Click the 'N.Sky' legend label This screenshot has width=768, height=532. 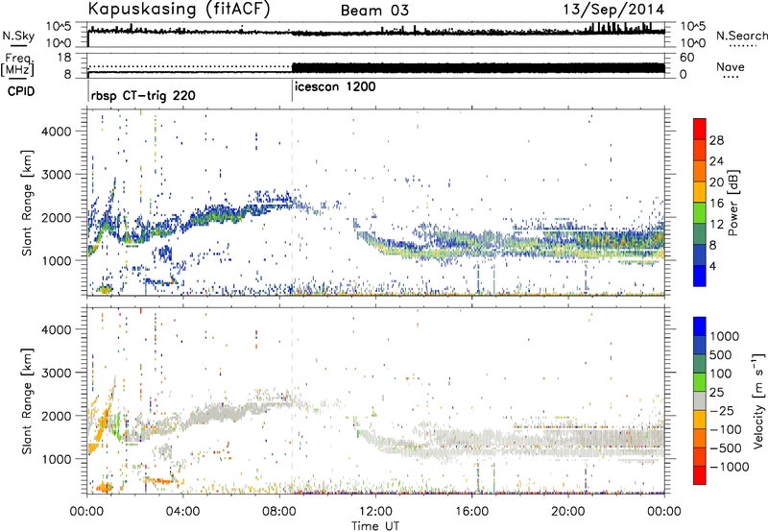pos(18,36)
